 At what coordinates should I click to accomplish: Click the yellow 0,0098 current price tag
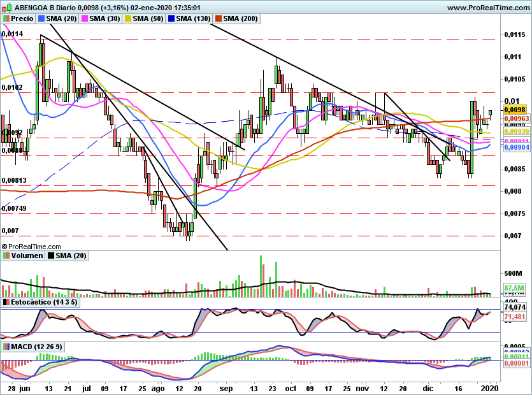tap(514, 110)
